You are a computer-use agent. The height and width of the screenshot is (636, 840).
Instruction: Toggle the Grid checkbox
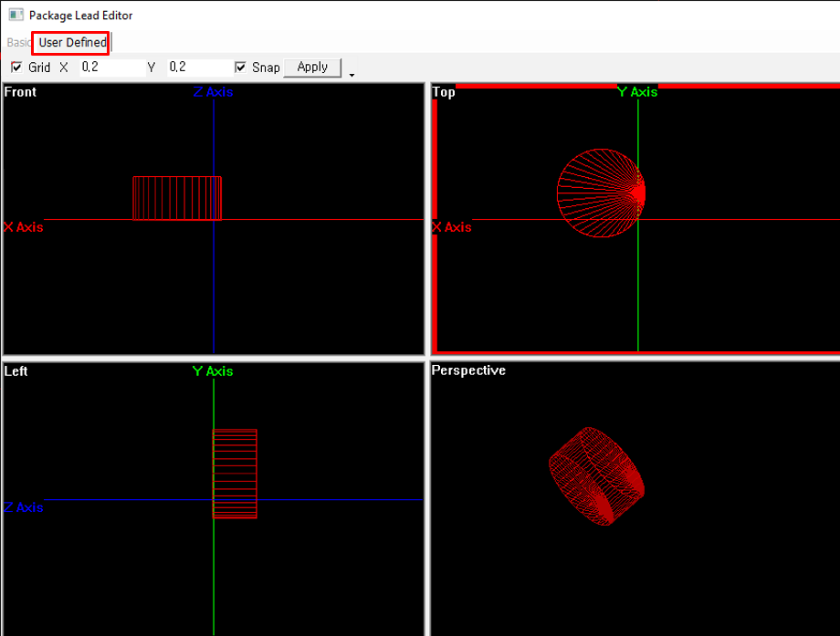click(16, 68)
